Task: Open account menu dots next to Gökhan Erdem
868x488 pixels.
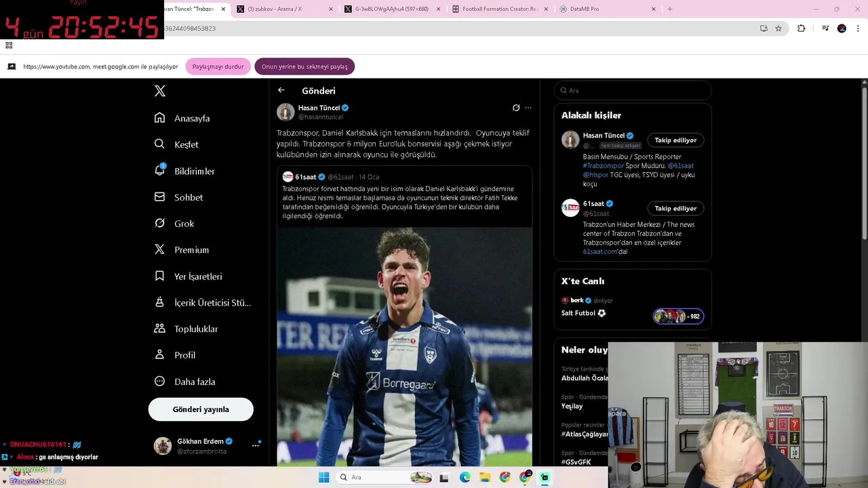Action: coord(256,445)
